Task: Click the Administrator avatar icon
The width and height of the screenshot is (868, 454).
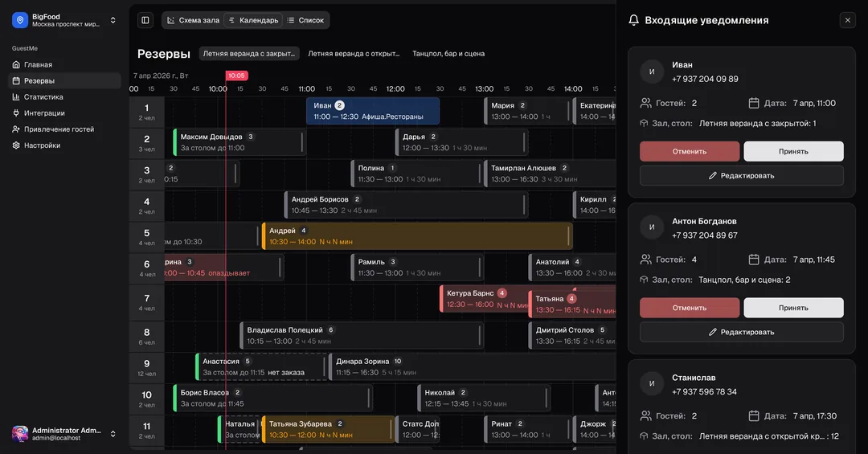Action: 20,434
